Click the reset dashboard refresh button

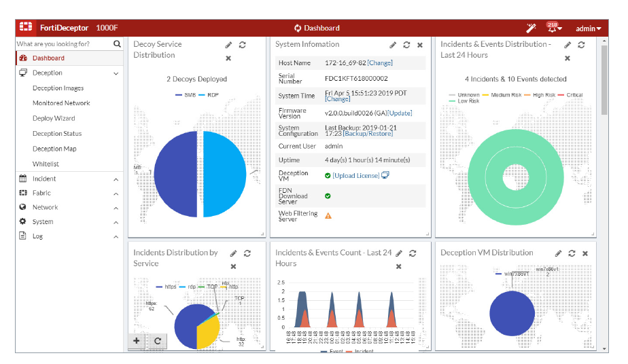pos(157,341)
